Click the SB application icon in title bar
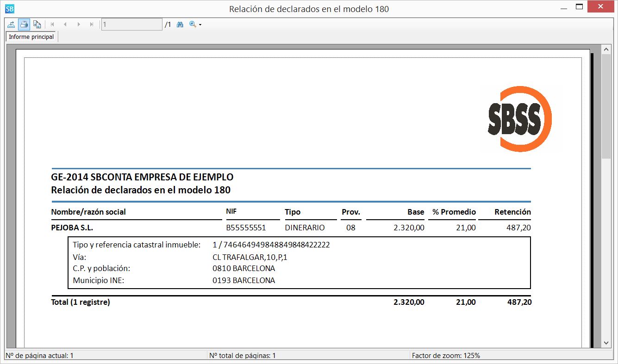This screenshot has width=618, height=364. [x=9, y=8]
